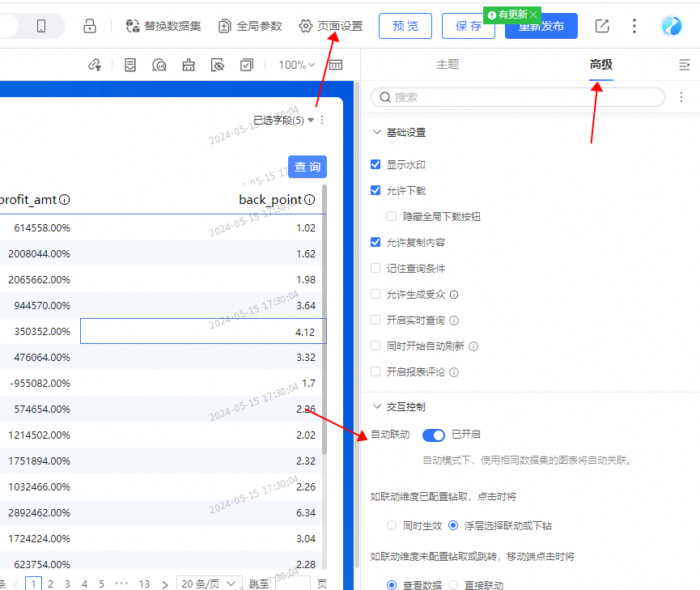This screenshot has width=700, height=590.
Task: Open the 替换数据集 option
Action: 163,26
